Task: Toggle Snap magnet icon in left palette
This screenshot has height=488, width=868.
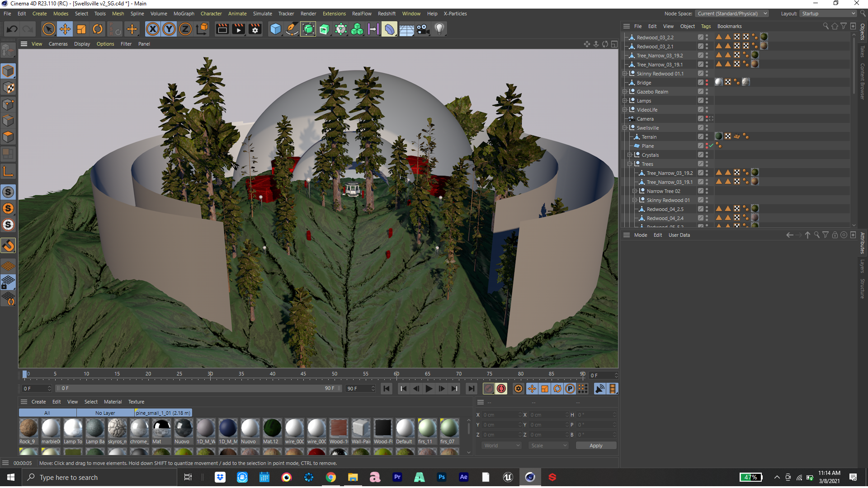Action: 8,246
